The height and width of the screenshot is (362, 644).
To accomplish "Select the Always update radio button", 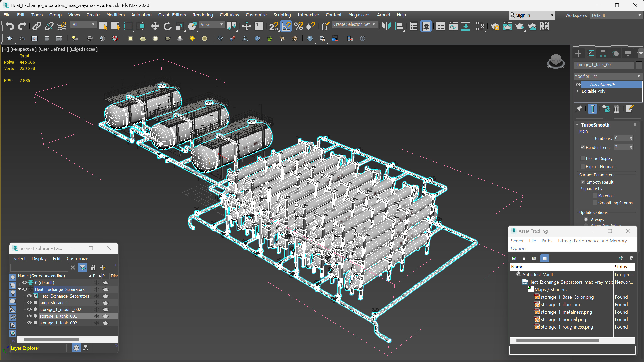I will pyautogui.click(x=586, y=219).
